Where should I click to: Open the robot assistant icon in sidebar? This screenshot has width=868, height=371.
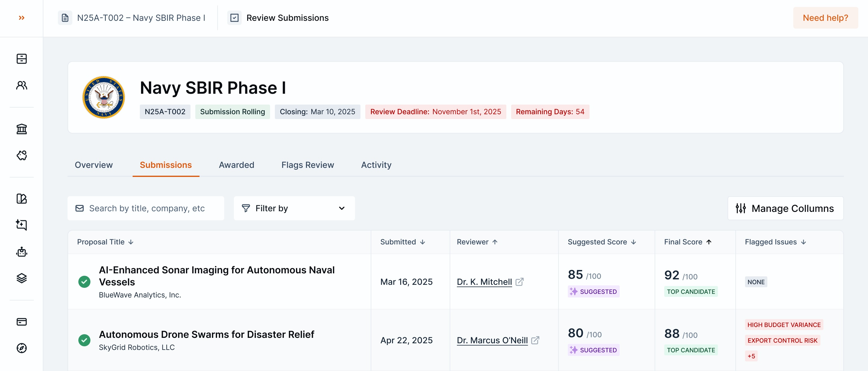[22, 252]
